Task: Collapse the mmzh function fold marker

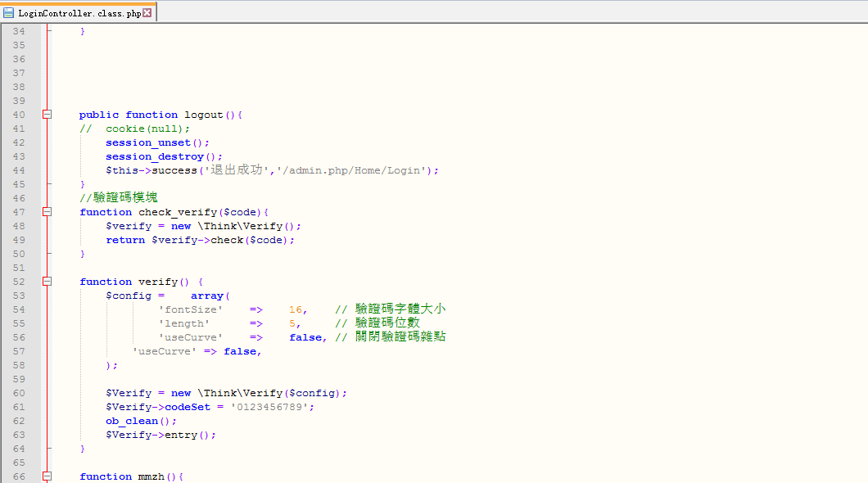Action: 47,476
